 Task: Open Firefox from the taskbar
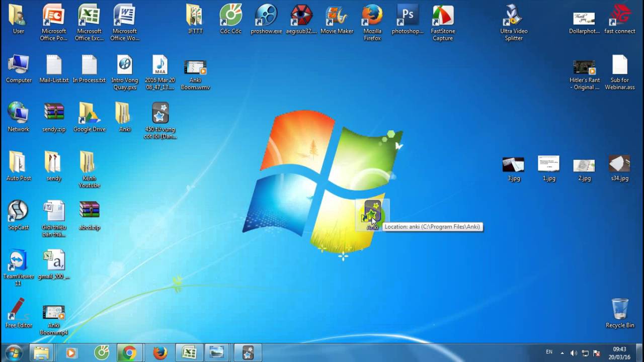pos(160,353)
